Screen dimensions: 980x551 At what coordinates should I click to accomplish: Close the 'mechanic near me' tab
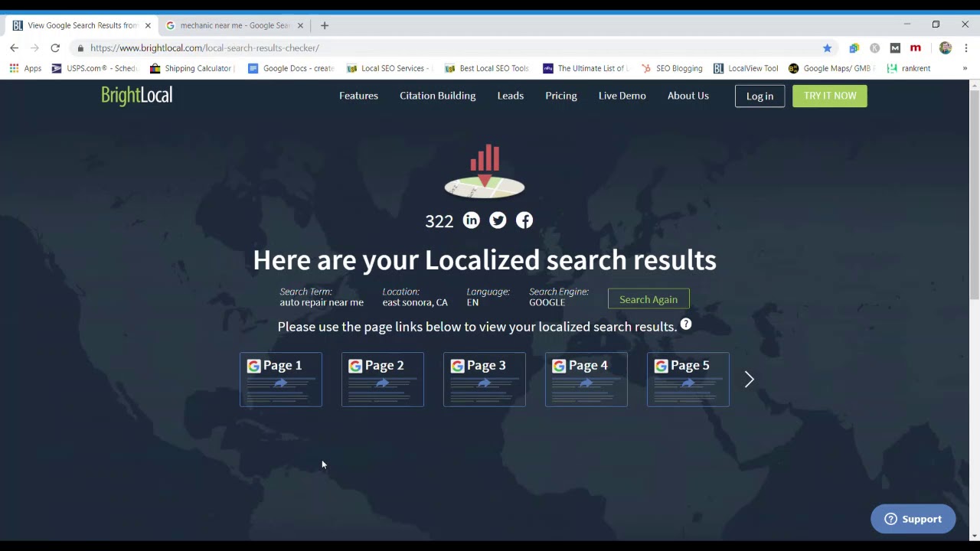tap(300, 25)
